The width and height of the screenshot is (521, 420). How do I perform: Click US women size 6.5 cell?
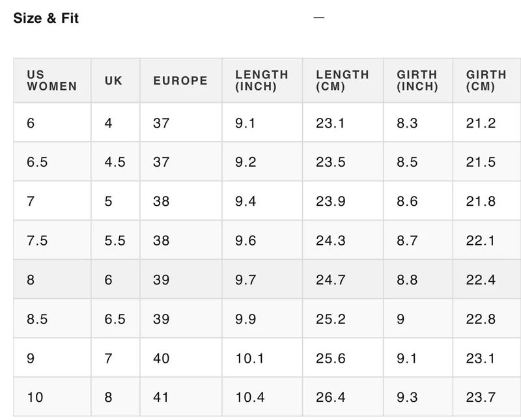[x=52, y=162]
